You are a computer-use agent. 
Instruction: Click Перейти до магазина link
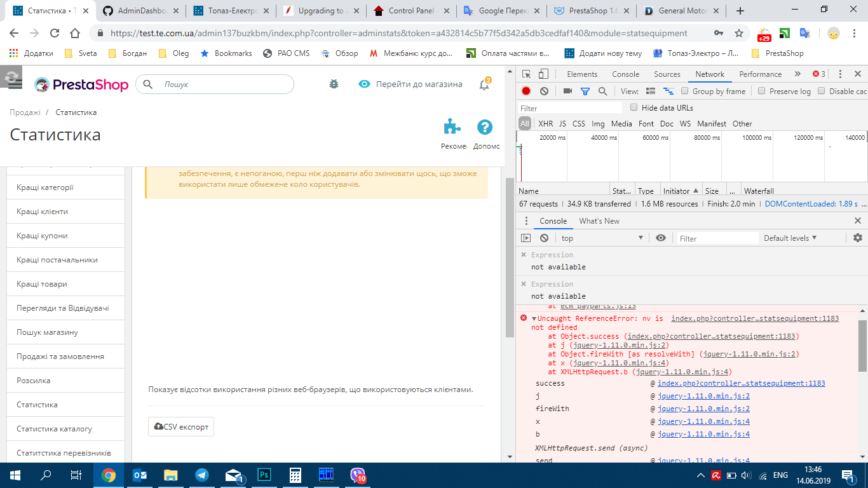tap(410, 84)
